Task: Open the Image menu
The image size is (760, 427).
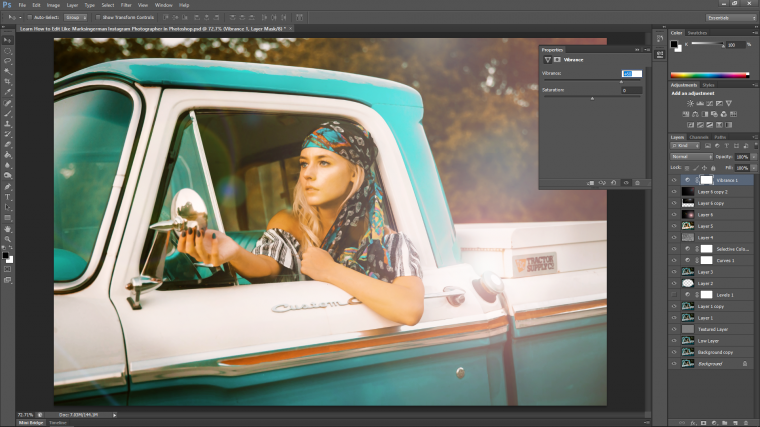Action: (53, 5)
